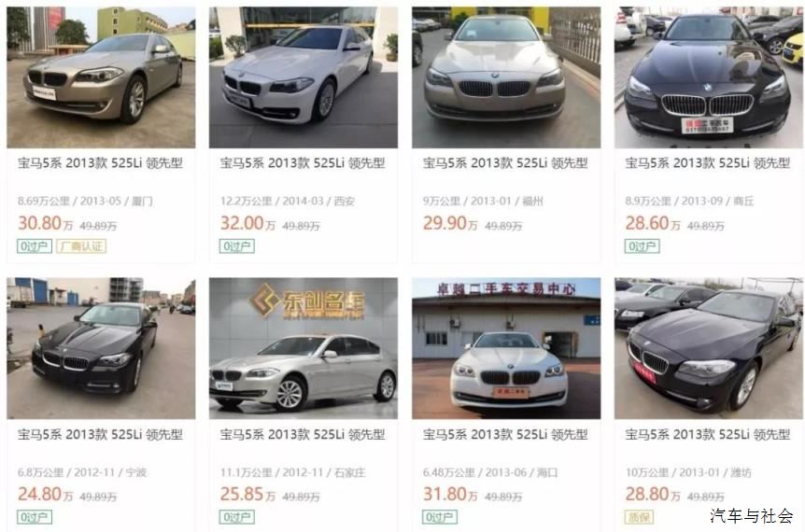Screen dimensions: 805x532
Task: Open the Ningbo 24.80万 black BMW photo
Action: (x=101, y=348)
